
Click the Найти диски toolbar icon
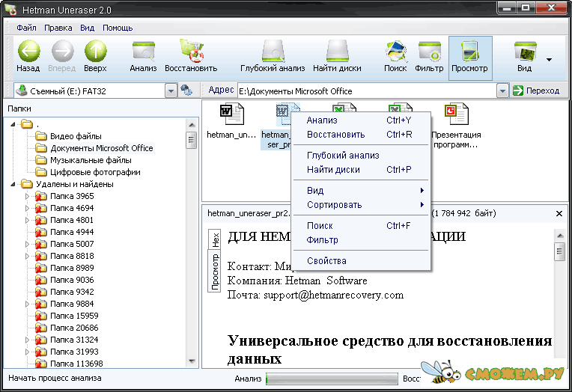tap(337, 56)
